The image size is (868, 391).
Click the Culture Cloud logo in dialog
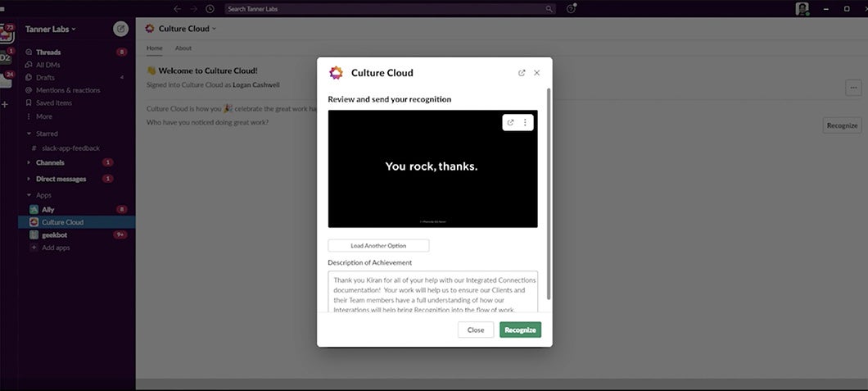[336, 73]
